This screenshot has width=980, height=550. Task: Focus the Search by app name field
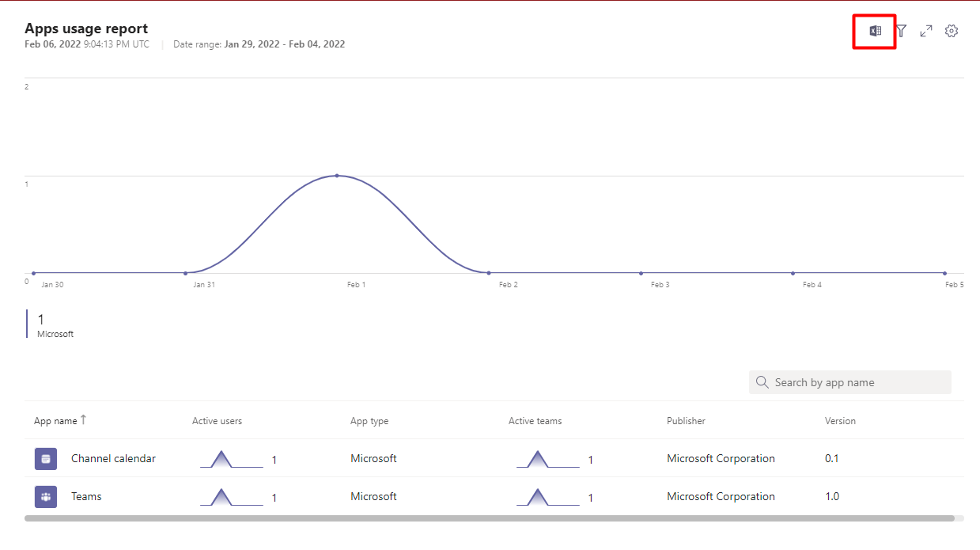pos(850,382)
